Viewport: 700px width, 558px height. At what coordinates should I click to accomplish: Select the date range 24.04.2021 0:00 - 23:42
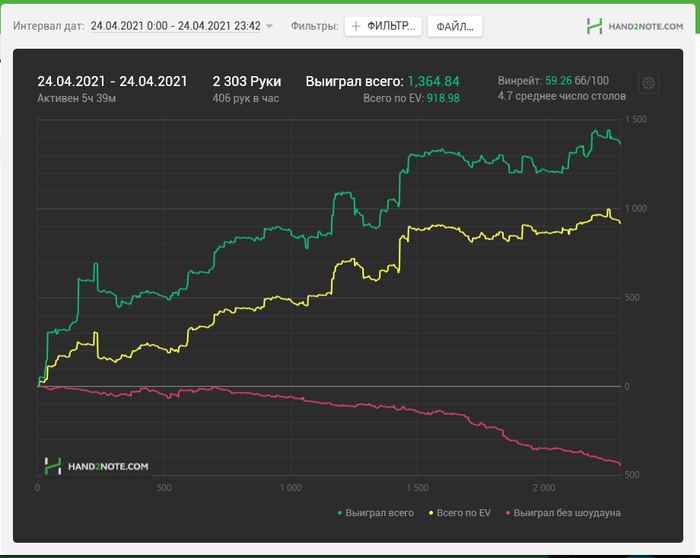pyautogui.click(x=175, y=26)
